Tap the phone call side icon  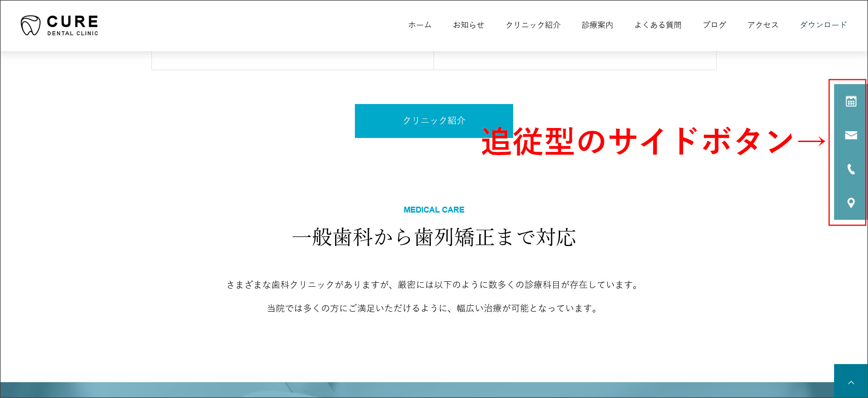click(x=851, y=169)
